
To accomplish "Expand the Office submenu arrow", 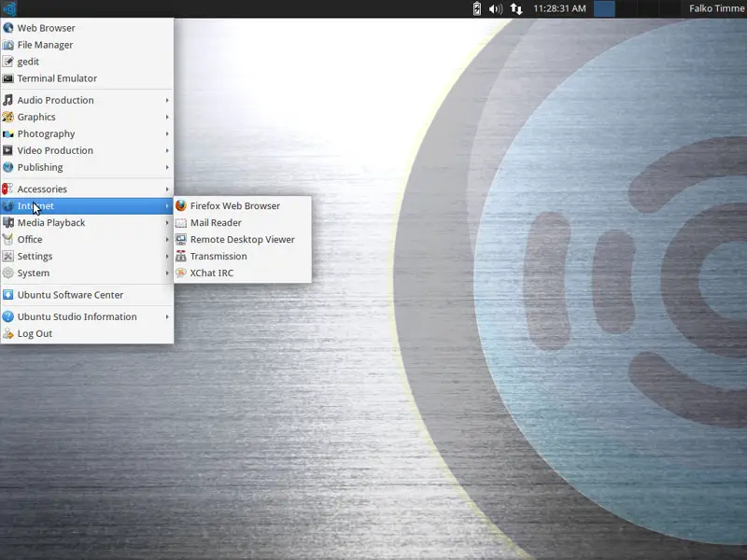I will (167, 240).
